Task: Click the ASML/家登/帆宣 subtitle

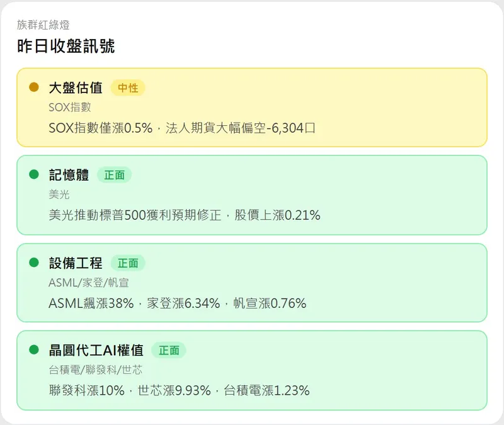Action: (x=88, y=282)
